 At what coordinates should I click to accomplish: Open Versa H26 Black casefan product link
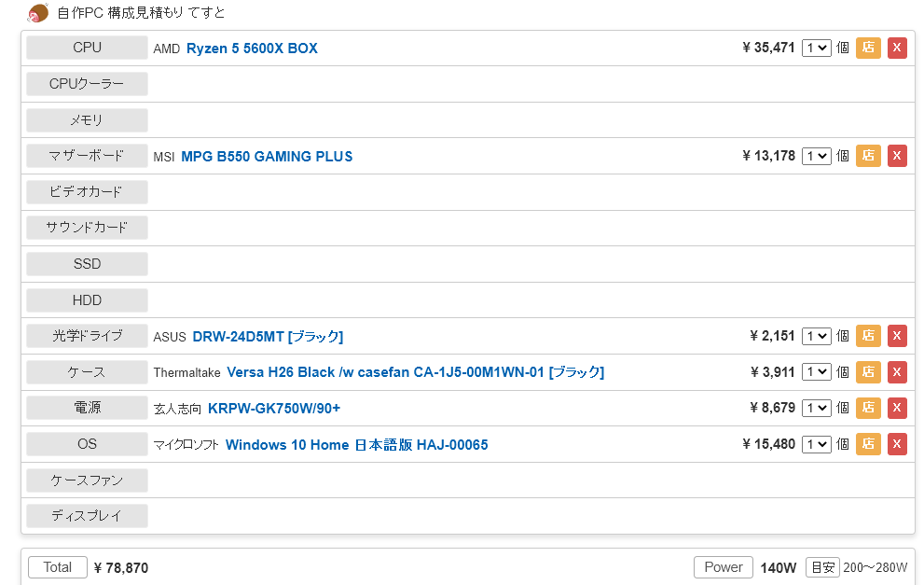pos(416,372)
